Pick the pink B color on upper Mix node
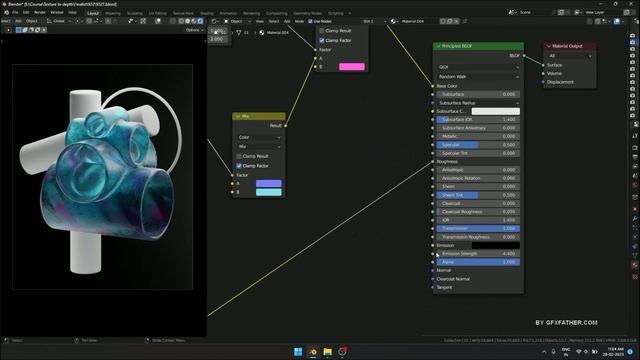The image size is (640, 360). (x=351, y=67)
